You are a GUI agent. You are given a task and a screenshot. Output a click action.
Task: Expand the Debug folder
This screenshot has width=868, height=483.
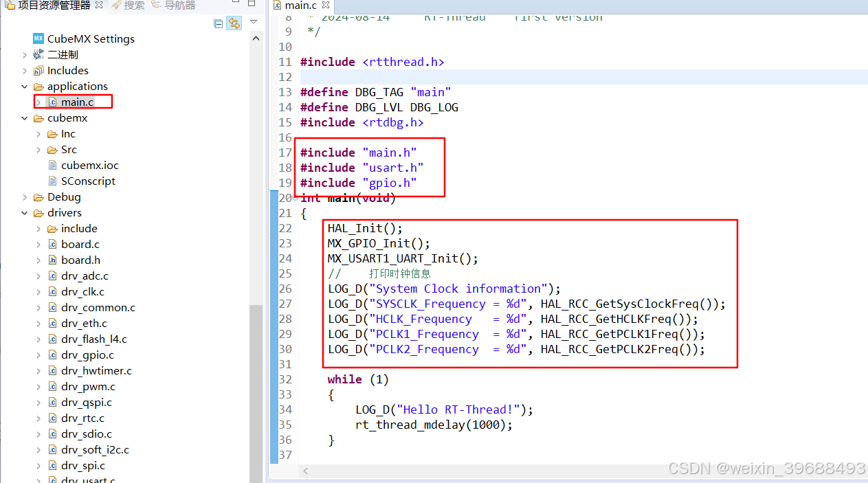[25, 196]
